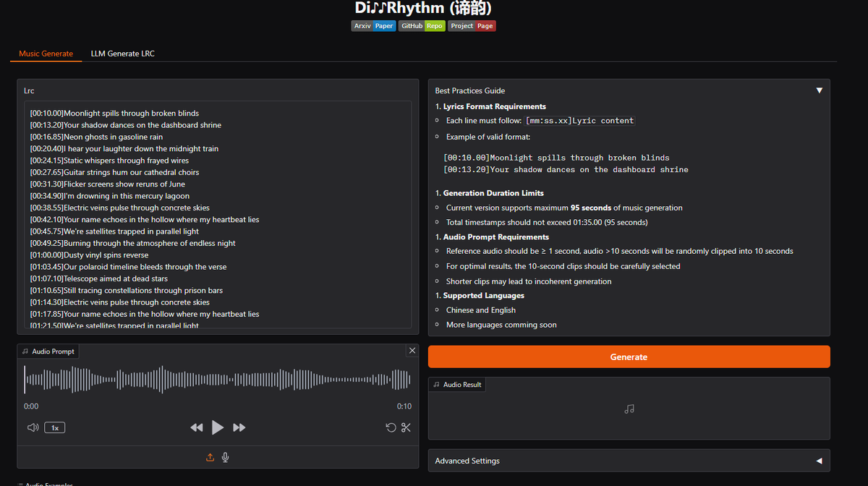This screenshot has width=868, height=486.
Task: Expand the Advanced Settings section
Action: click(629, 461)
